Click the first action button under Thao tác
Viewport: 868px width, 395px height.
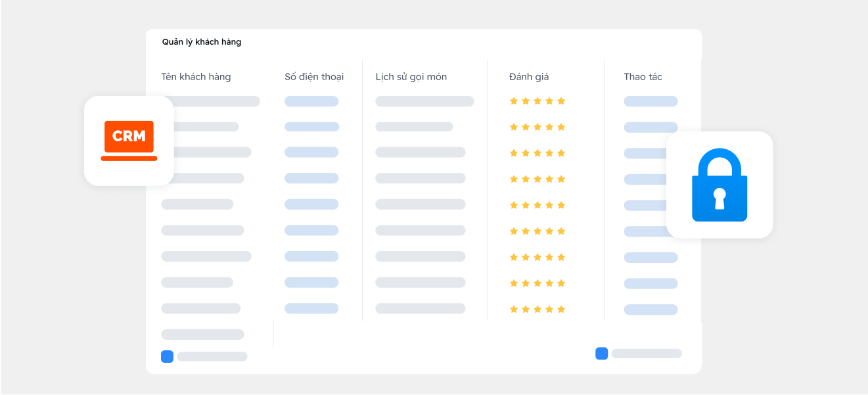[651, 101]
